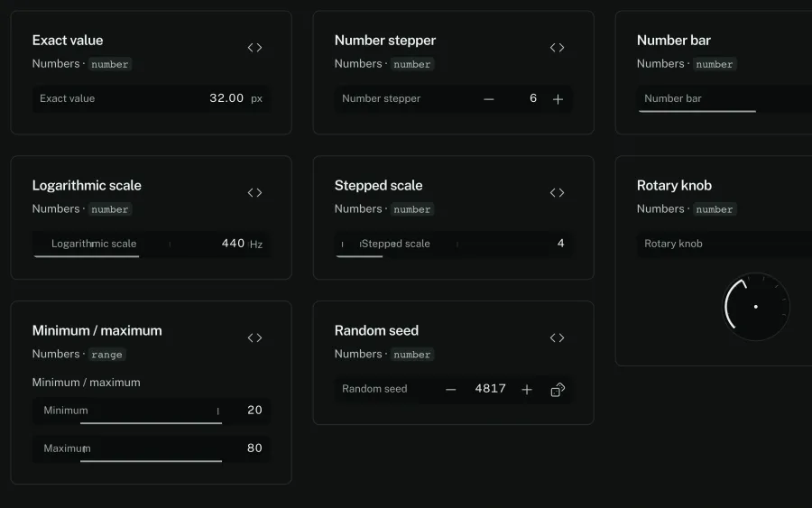Click the Minimum slider track
The image size is (812, 508).
pos(151,411)
